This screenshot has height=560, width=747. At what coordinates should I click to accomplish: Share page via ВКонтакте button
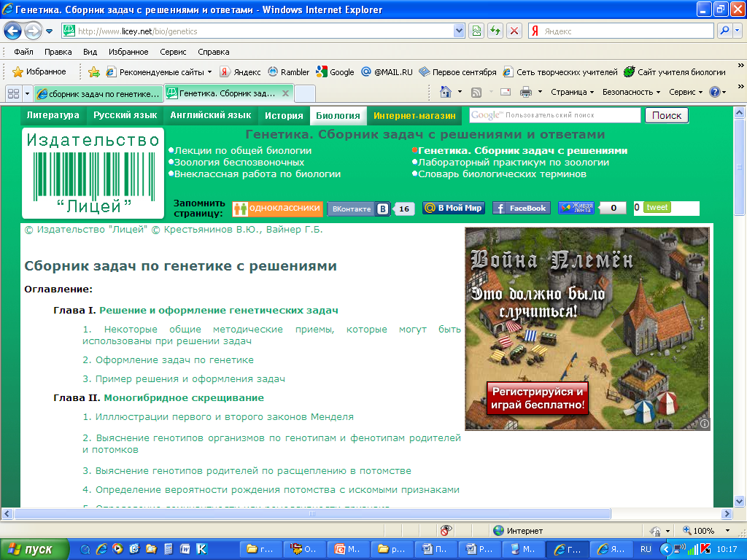[x=359, y=209]
